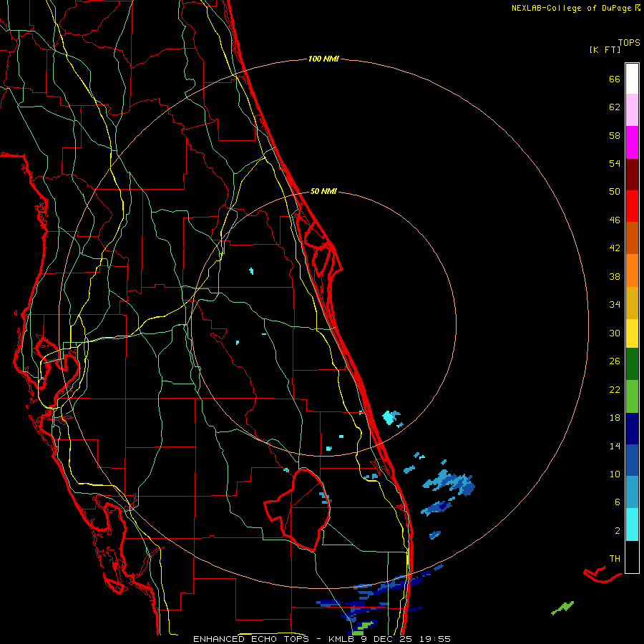The width and height of the screenshot is (644, 644).
Task: Click the 14 legend value
Action: pos(615,446)
